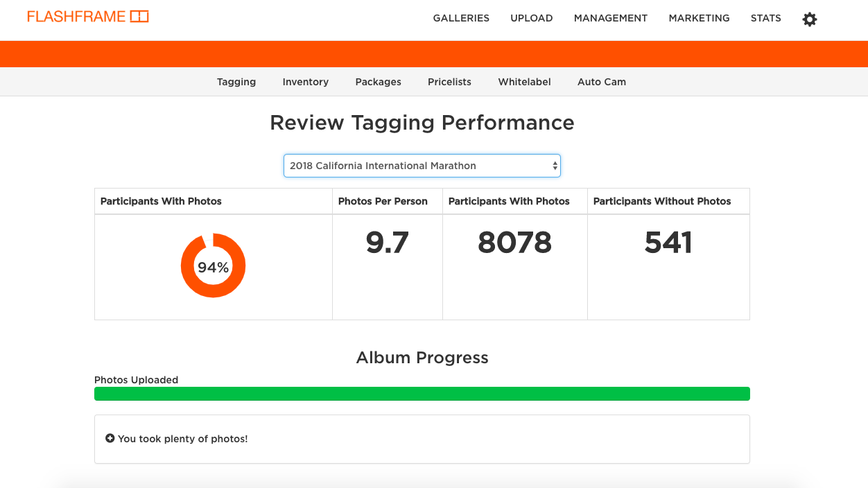Click the Flashframe logo
Image resolution: width=868 pixels, height=488 pixels.
pos(88,17)
